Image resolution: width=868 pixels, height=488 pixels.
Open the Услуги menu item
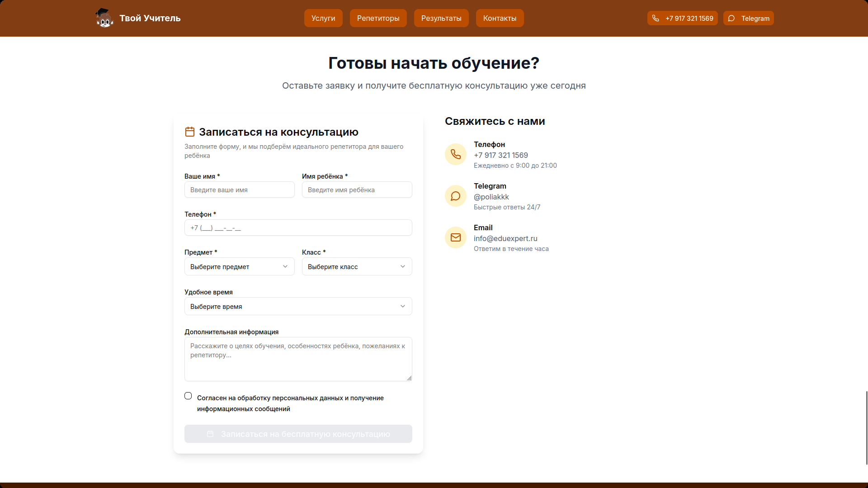[323, 18]
